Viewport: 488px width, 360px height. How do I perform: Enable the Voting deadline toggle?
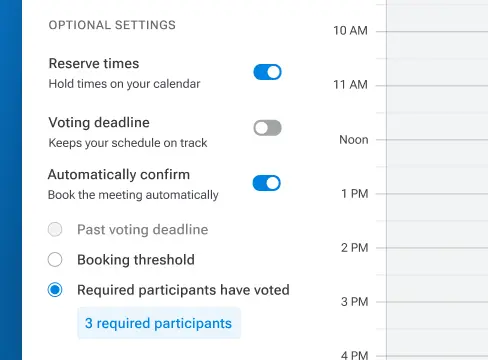267,128
